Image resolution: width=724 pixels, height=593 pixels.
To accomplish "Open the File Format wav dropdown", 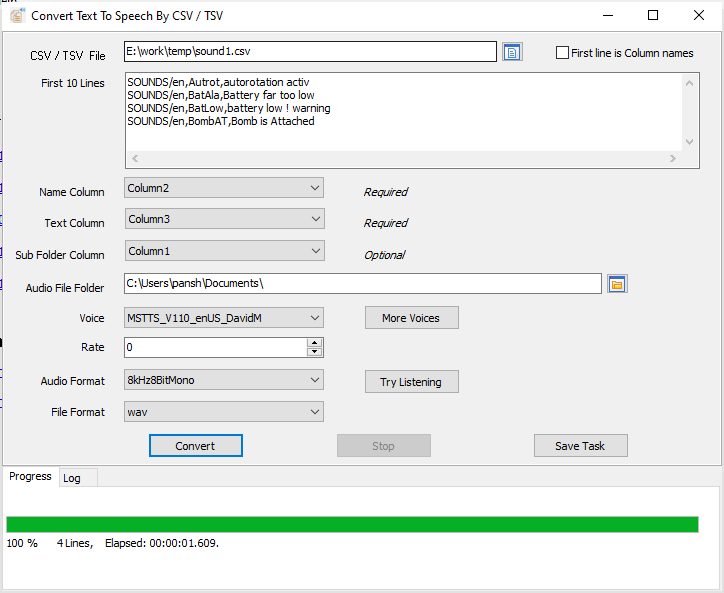I will point(224,412).
